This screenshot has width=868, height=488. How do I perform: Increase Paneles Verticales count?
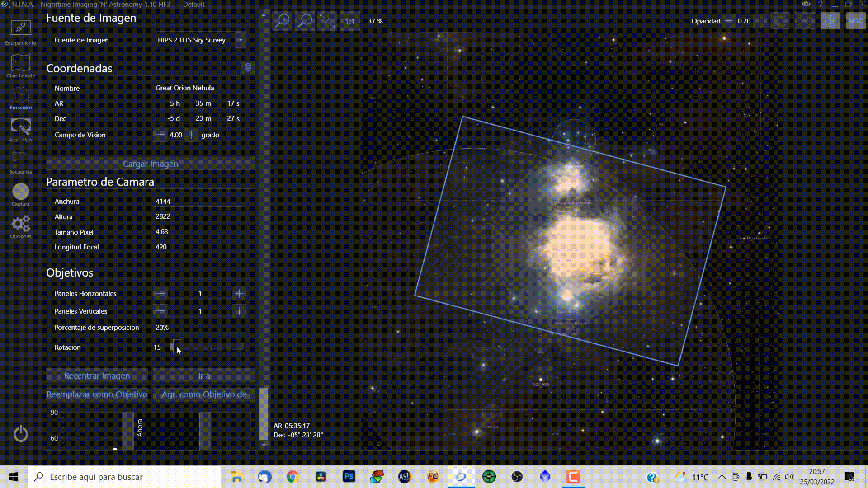click(239, 311)
